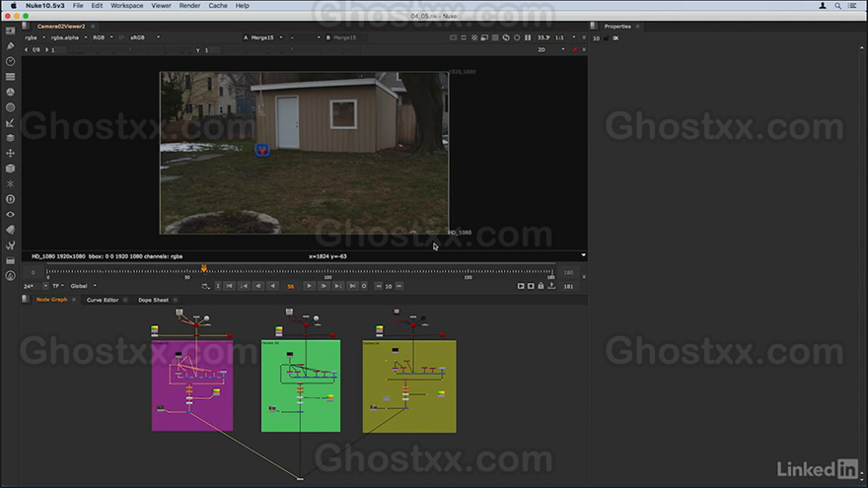Click the pause viewer updates icon
The image size is (868, 488).
tap(528, 37)
